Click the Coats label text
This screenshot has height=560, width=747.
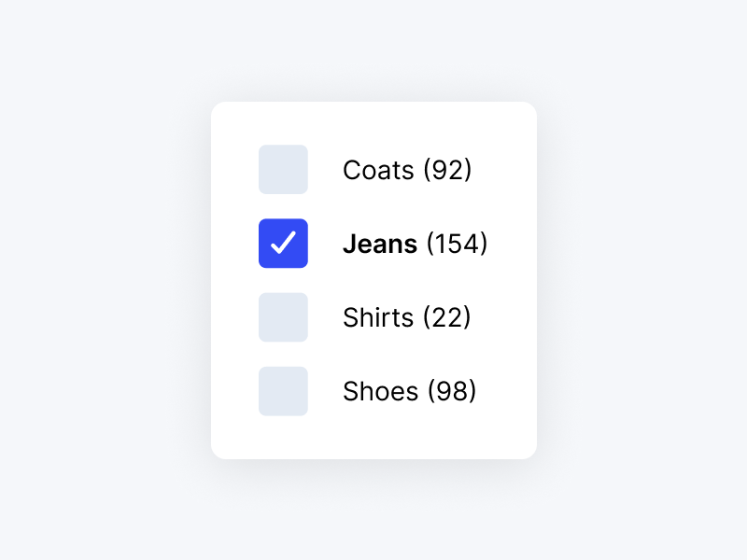(x=378, y=171)
